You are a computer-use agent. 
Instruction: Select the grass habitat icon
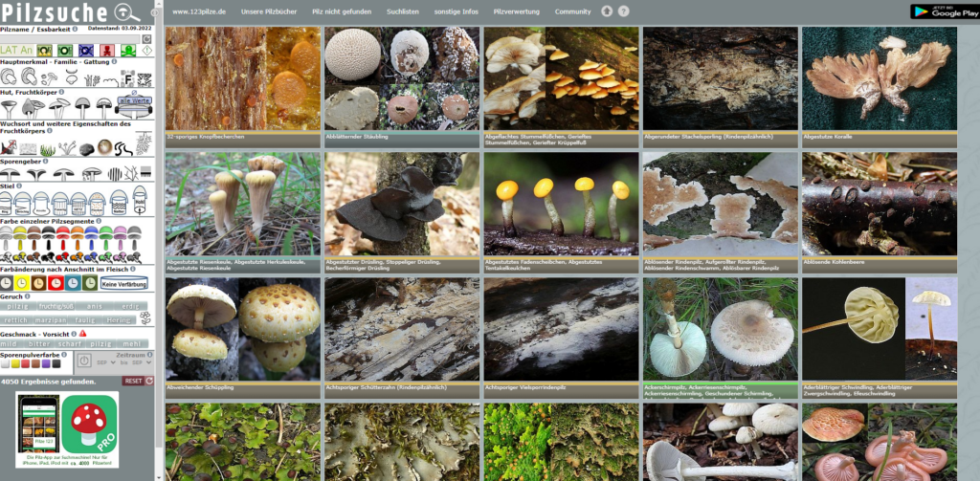coord(48,149)
